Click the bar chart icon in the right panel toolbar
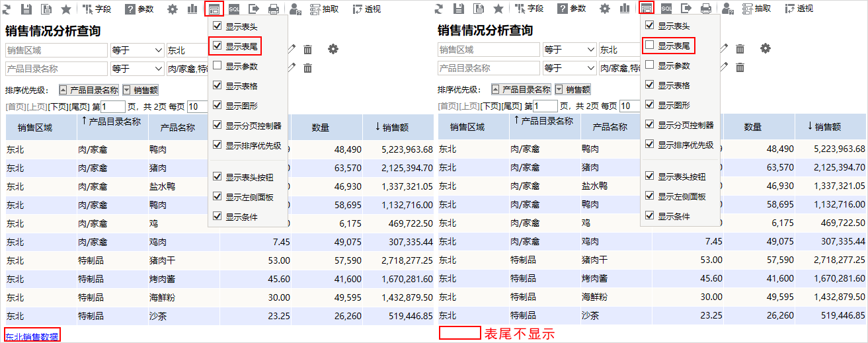 tap(625, 9)
